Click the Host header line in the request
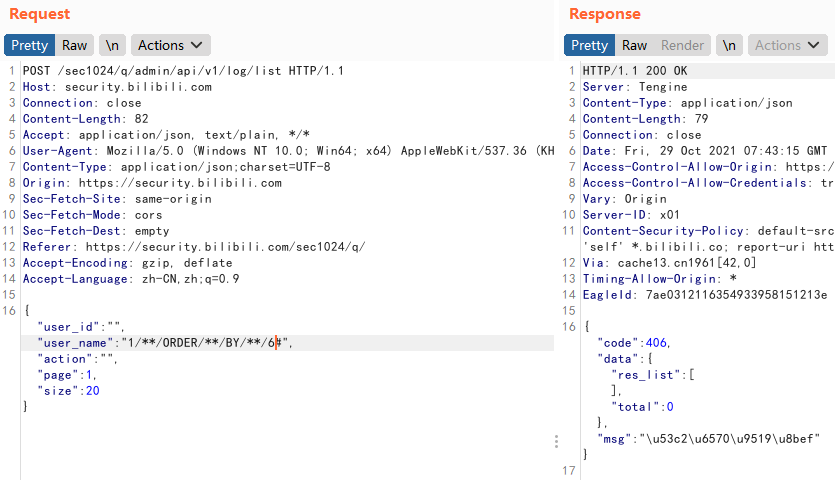 (117, 87)
